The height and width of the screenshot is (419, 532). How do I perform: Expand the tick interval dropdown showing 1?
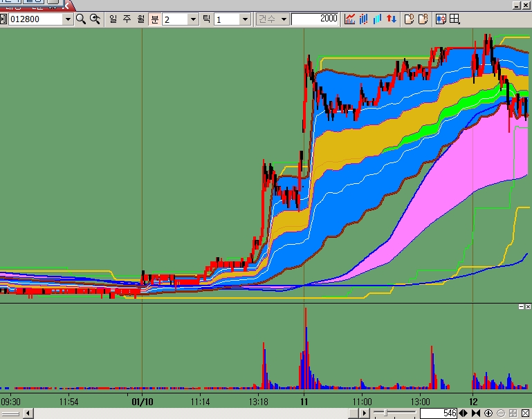pos(245,19)
